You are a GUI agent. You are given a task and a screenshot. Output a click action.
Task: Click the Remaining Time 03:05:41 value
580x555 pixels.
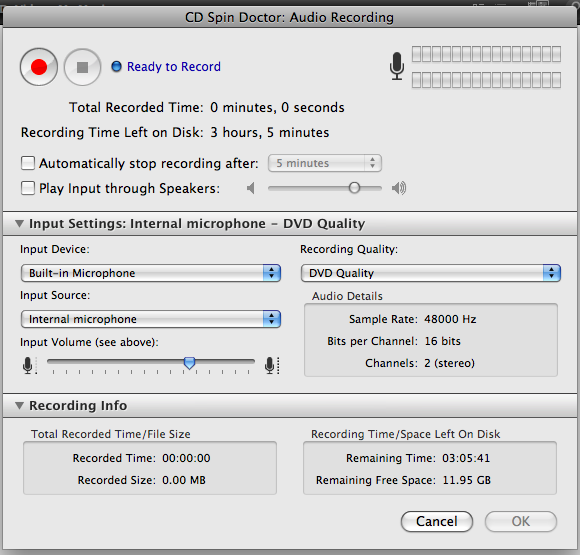point(466,458)
